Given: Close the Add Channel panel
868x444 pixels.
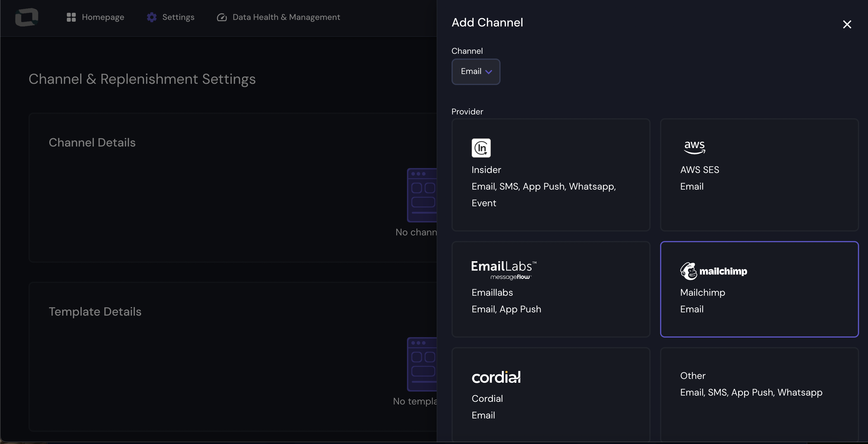Looking at the screenshot, I should tap(847, 24).
